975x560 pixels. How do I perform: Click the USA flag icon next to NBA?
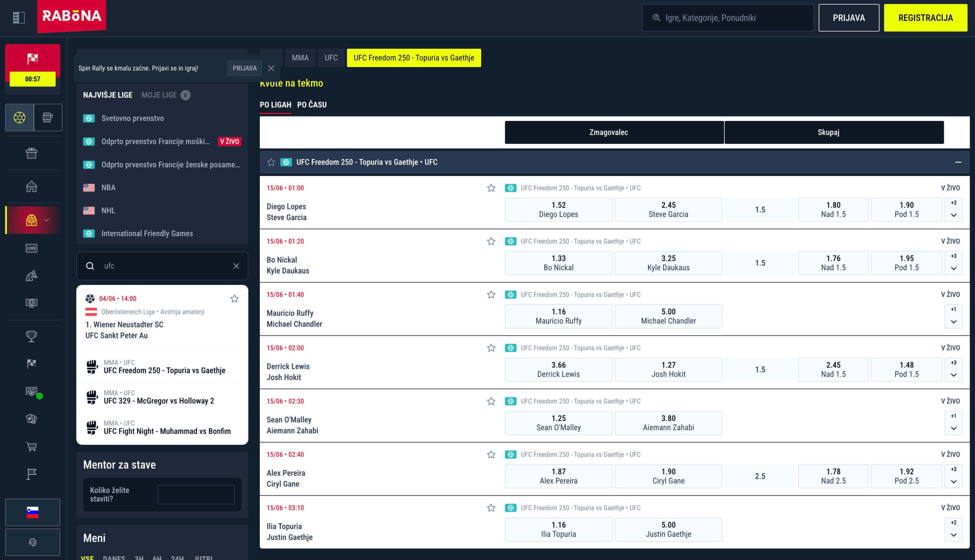tap(89, 188)
